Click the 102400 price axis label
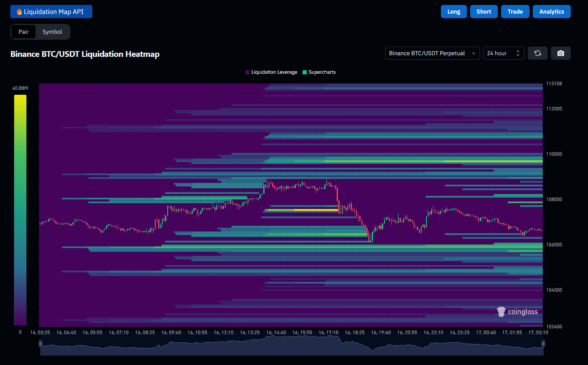This screenshot has width=588, height=365. (x=554, y=327)
